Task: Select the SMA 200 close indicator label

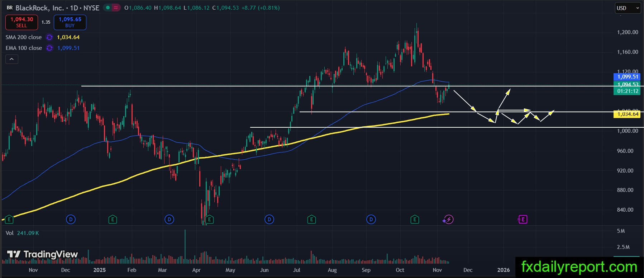Action: pos(24,37)
